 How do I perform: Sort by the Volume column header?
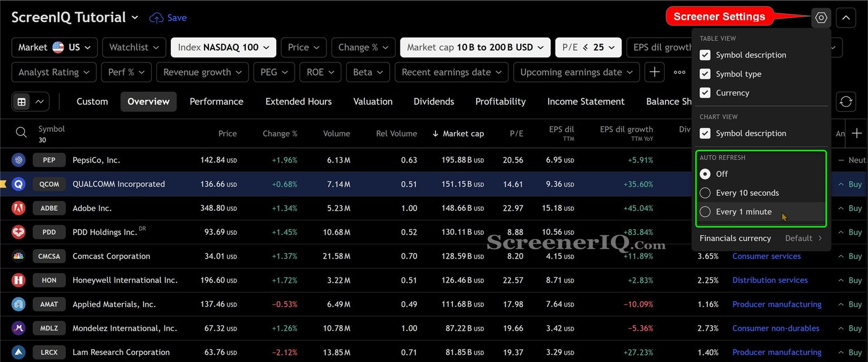pos(336,133)
